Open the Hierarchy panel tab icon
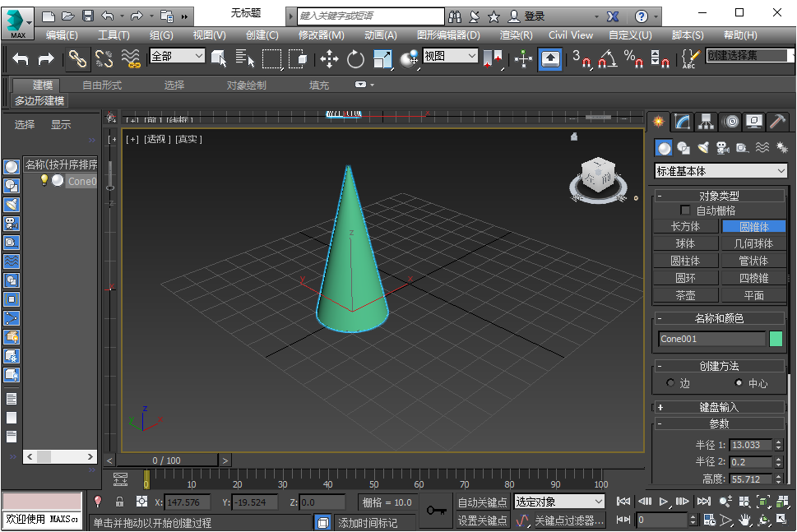 point(706,122)
